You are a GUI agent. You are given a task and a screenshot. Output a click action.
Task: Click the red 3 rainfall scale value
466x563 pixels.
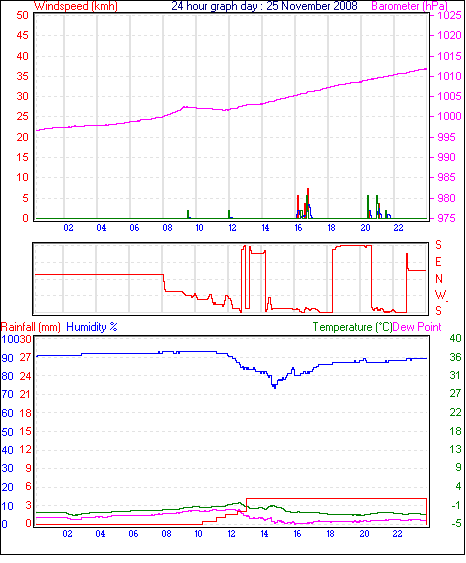[28, 505]
